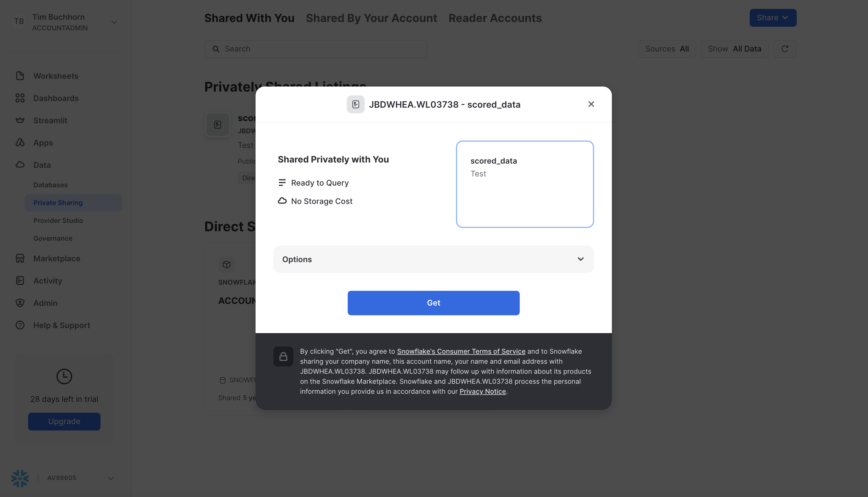Click the Snowflake logo icon
Viewport: 868px width, 497px height.
20,478
